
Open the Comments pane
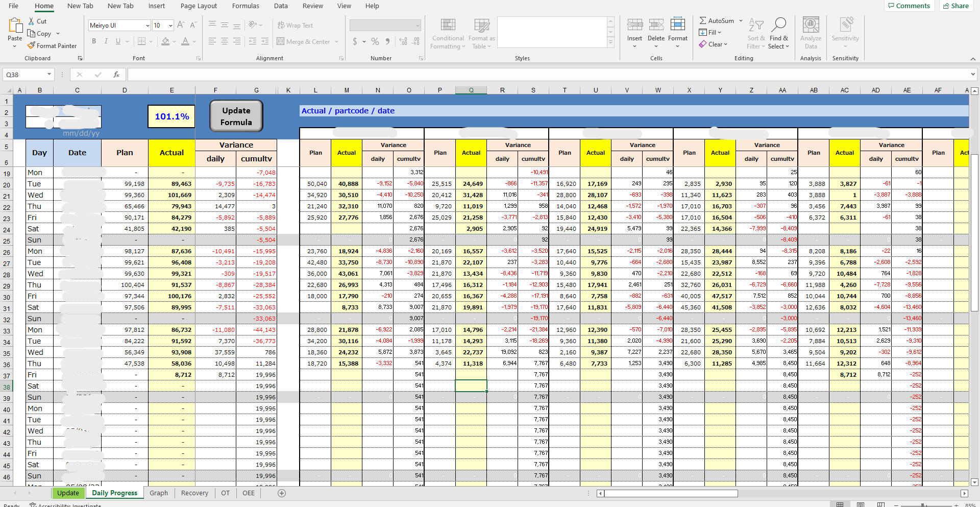[x=909, y=6]
